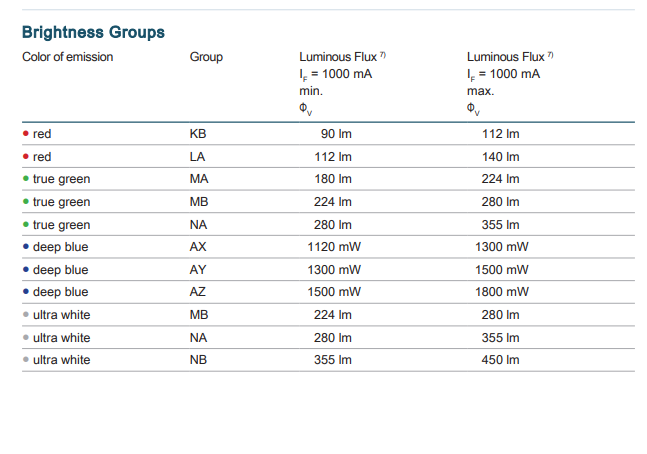Open footnote 7 in the max. Luminous Flux header

click(549, 54)
